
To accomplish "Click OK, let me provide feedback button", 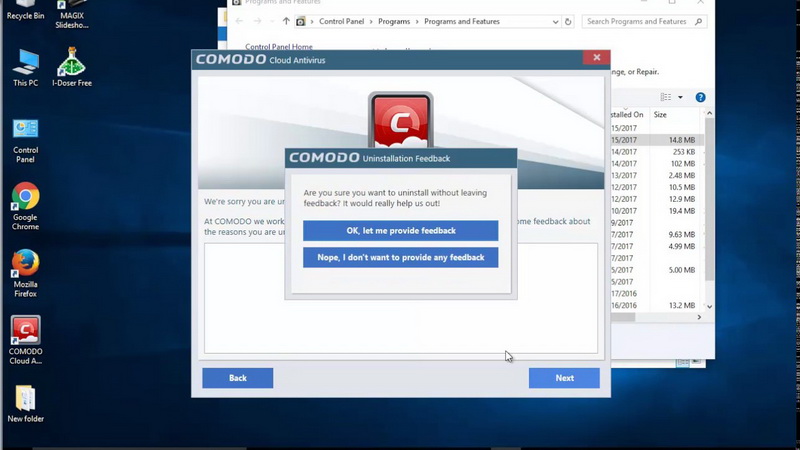I will tap(401, 231).
